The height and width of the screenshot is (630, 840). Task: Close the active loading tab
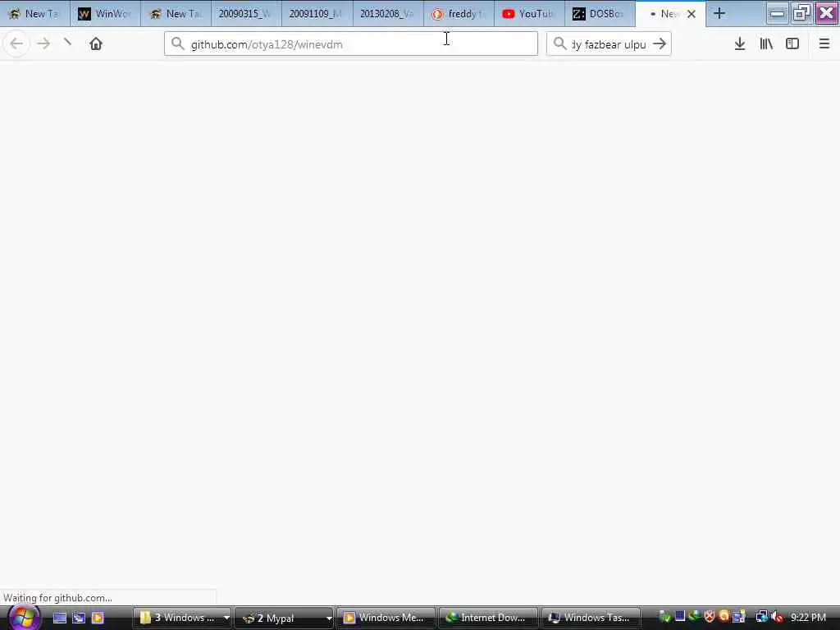pyautogui.click(x=692, y=14)
